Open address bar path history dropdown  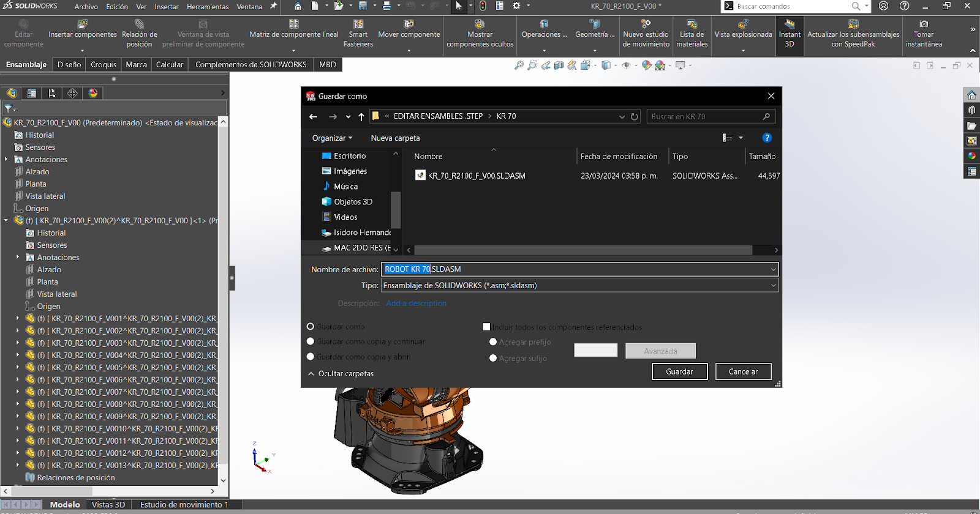point(622,116)
